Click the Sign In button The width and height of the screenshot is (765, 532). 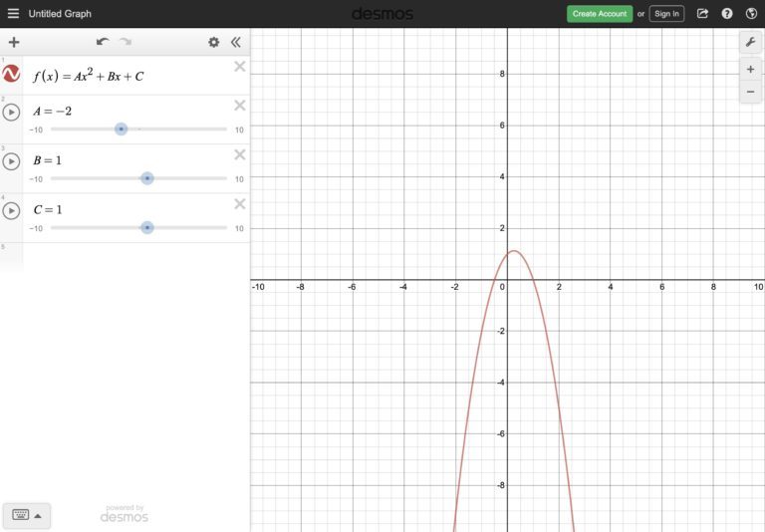666,14
